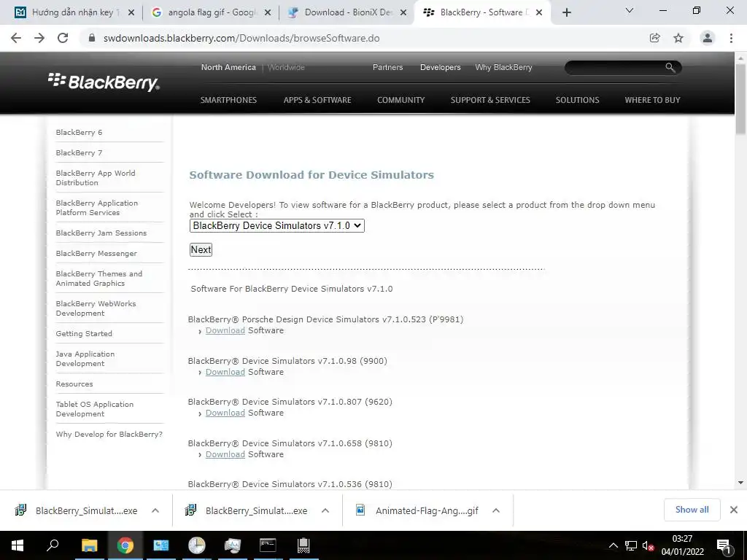
Task: Show hidden tray icons chevron
Action: click(x=614, y=545)
